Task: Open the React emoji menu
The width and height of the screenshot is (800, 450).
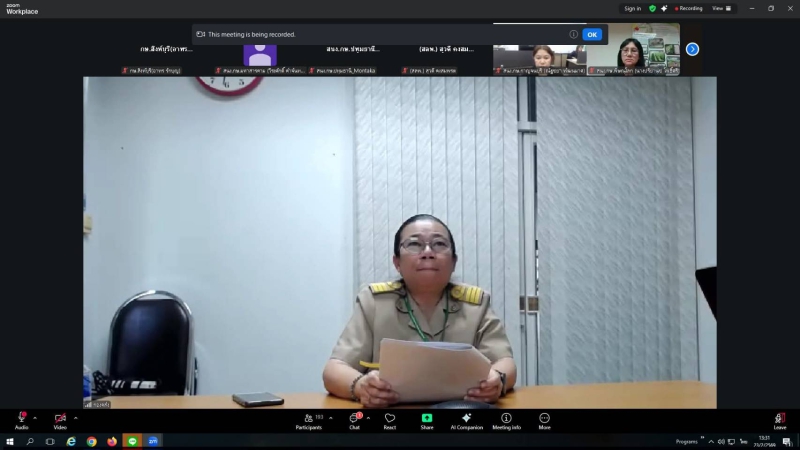Action: click(390, 419)
